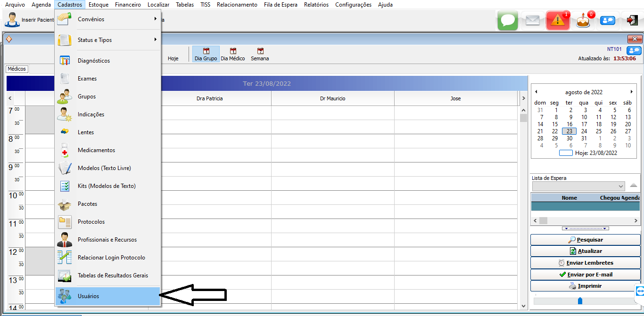Open Medicamentos from the Cadastros menu
Image resolution: width=644 pixels, height=316 pixels.
pos(96,150)
